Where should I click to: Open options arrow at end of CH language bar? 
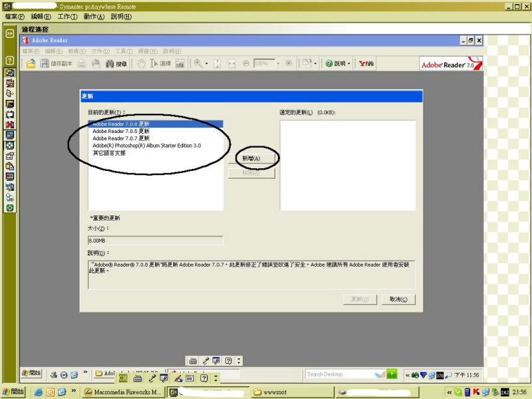pos(215,378)
